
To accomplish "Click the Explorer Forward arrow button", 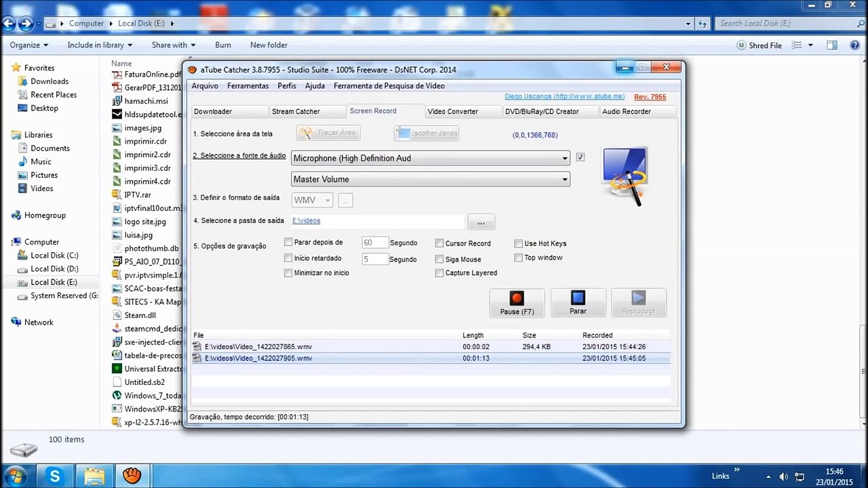I will click(26, 24).
